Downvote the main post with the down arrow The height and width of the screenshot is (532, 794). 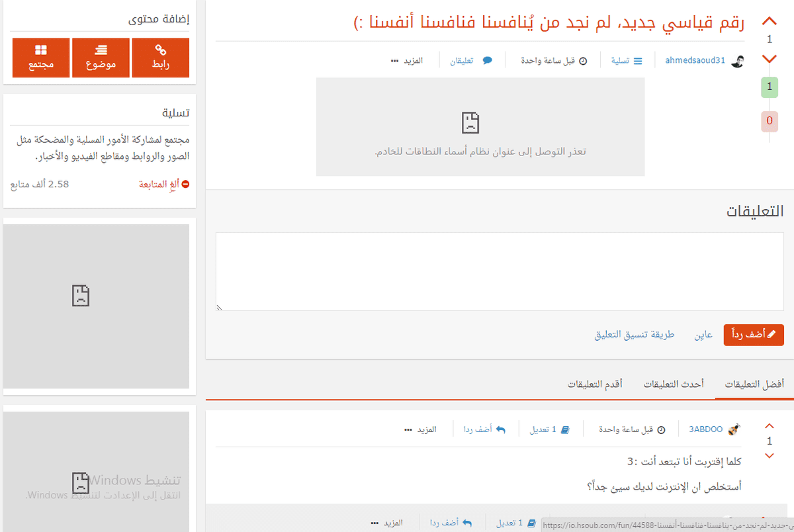(769, 59)
